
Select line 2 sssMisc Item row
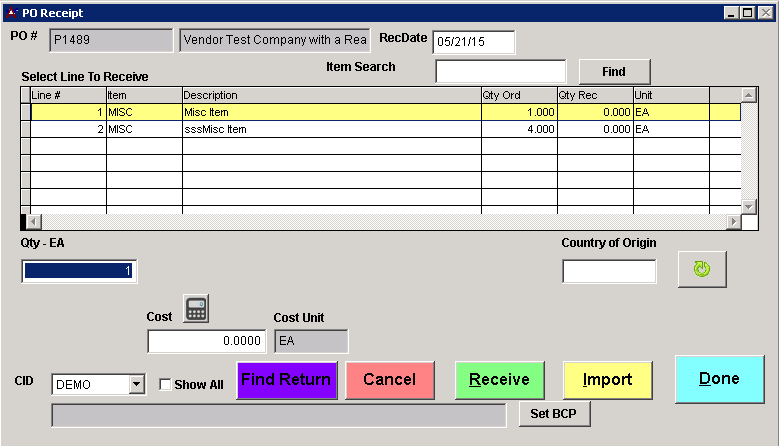pyautogui.click(x=330, y=129)
